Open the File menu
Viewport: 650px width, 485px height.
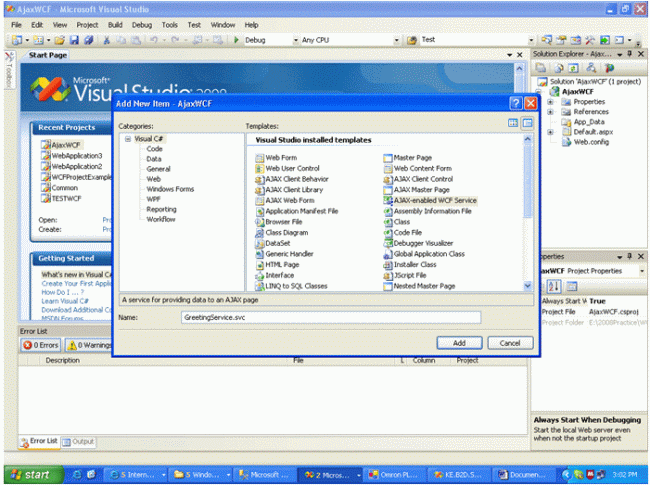(17, 25)
